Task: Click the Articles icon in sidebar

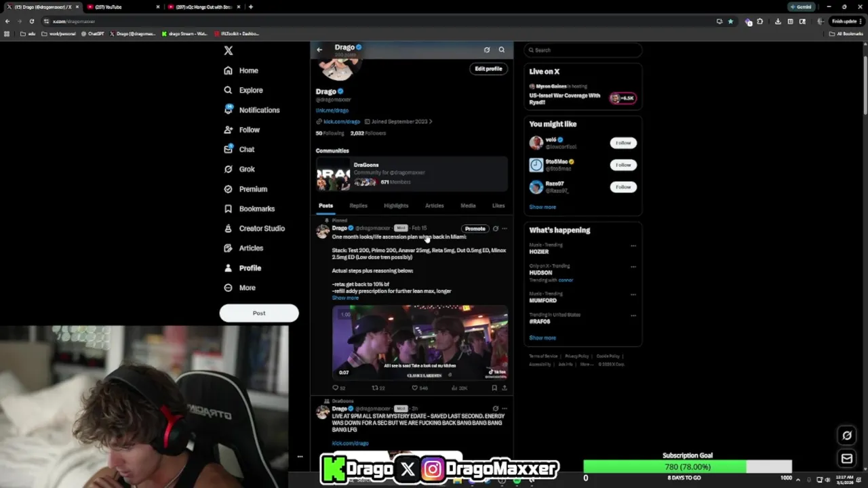Action: tap(228, 248)
